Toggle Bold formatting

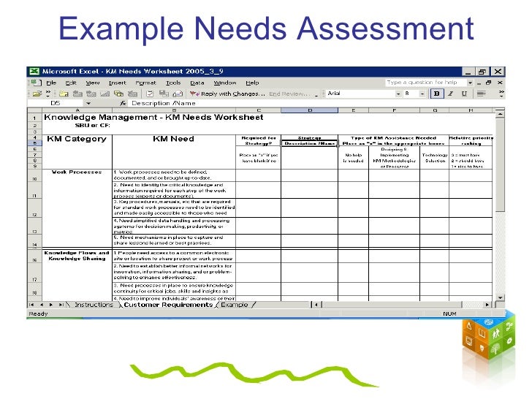pos(437,94)
